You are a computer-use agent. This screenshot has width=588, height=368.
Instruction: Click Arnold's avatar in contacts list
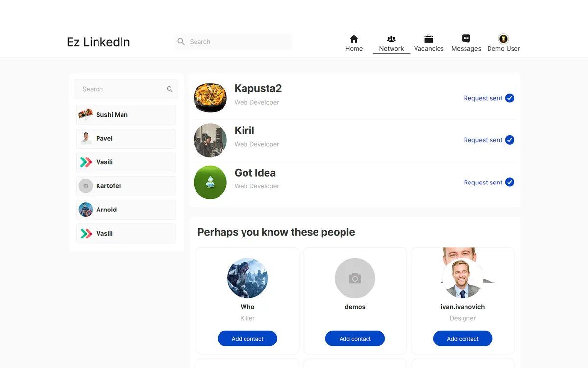(x=86, y=210)
